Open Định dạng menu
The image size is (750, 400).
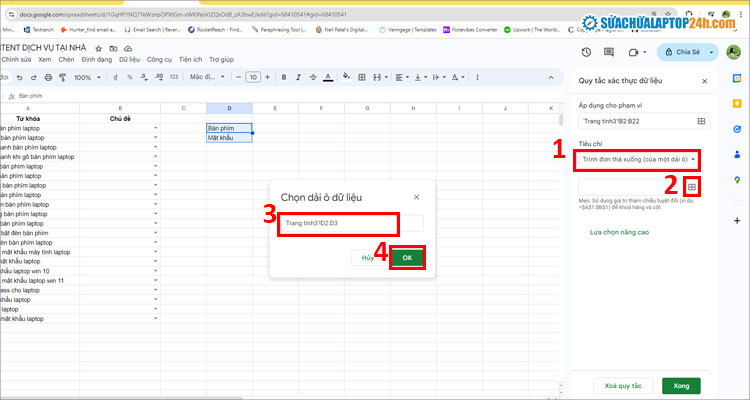click(97, 59)
